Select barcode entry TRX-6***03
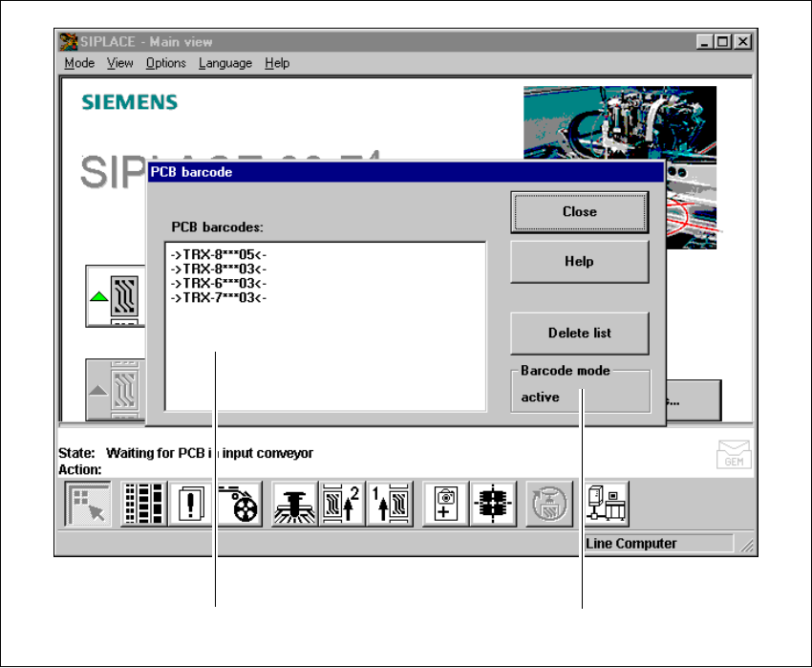Image resolution: width=812 pixels, height=668 pixels. [219, 284]
